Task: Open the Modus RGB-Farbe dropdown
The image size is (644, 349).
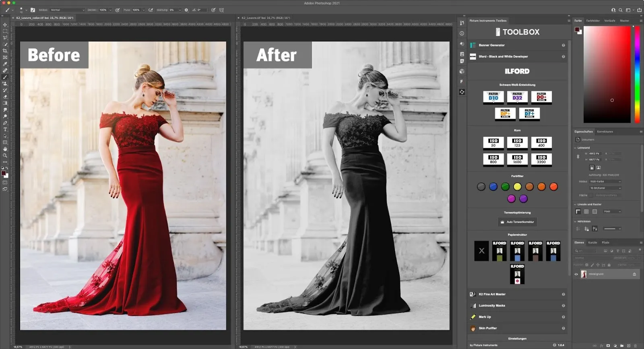Action: pos(605,182)
